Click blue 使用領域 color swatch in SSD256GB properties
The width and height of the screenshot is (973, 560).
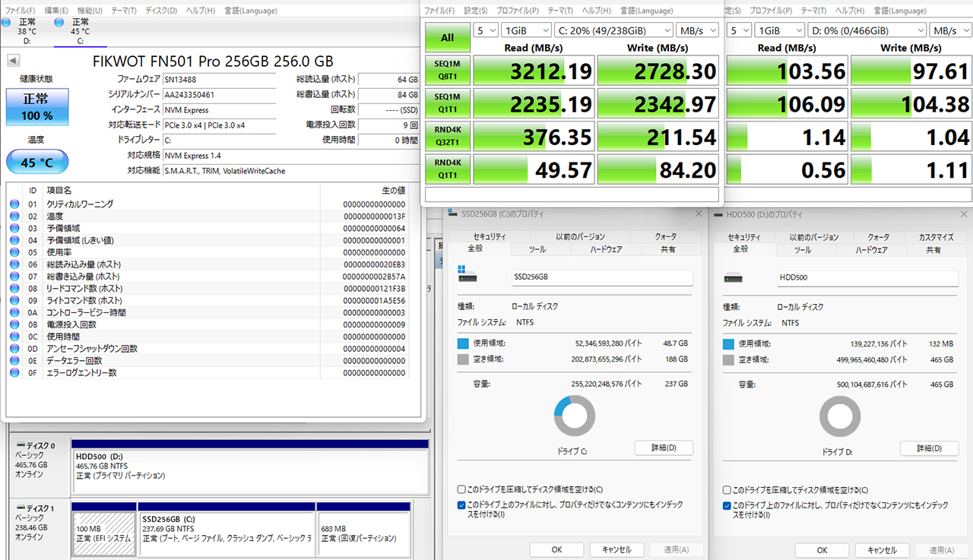tap(463, 344)
